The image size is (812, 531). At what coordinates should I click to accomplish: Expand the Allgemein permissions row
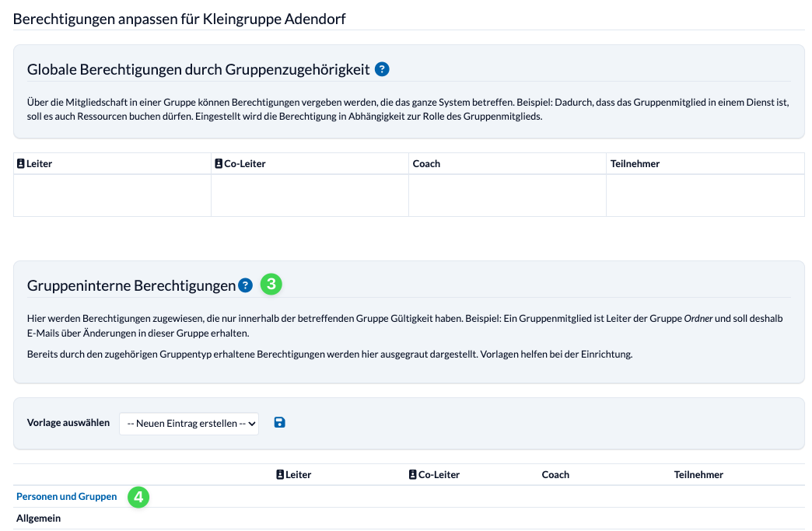[39, 519]
